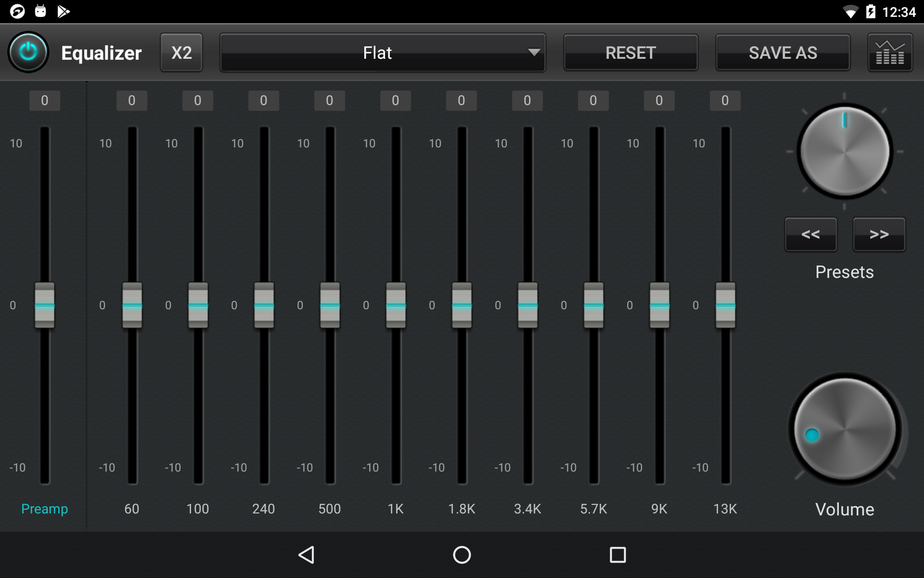This screenshot has height=578, width=924.
Task: Click the 100 frequency label
Action: [198, 509]
